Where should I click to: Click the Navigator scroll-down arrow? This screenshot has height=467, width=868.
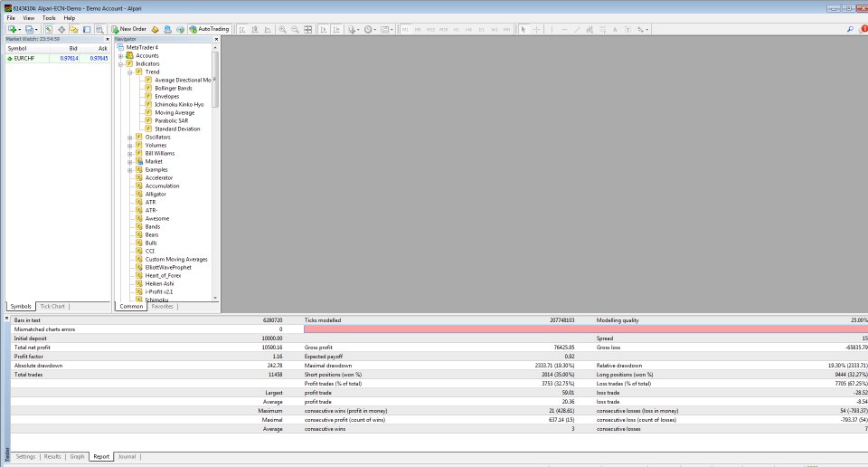click(x=215, y=298)
